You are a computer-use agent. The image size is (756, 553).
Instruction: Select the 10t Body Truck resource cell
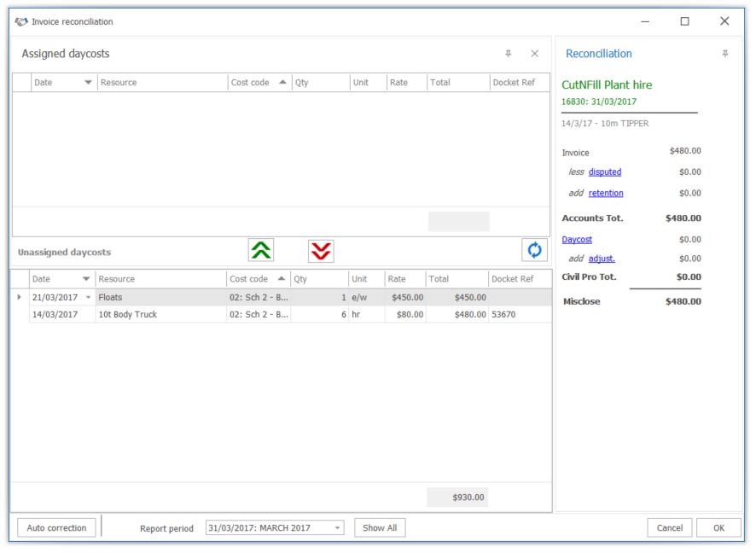point(160,314)
